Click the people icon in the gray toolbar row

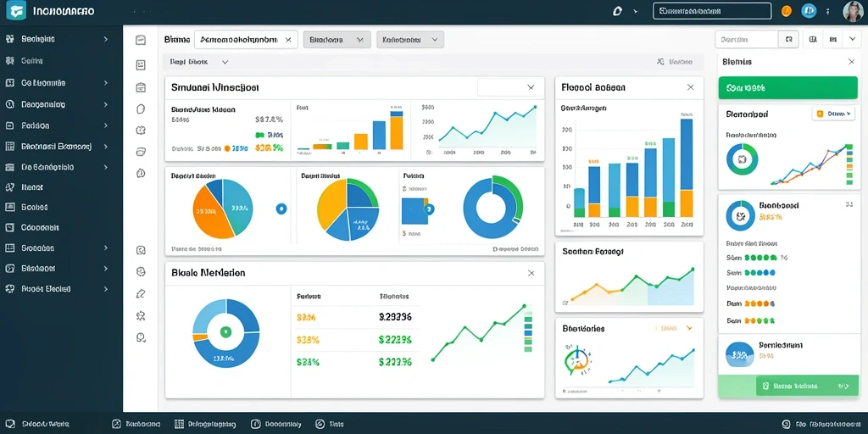point(659,63)
